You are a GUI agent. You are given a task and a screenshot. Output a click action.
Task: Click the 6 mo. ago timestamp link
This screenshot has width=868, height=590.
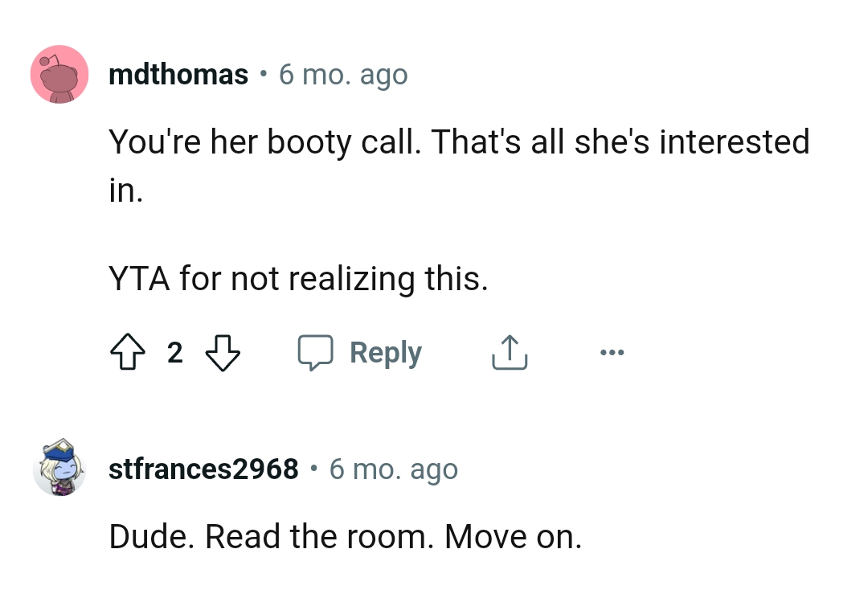(343, 74)
